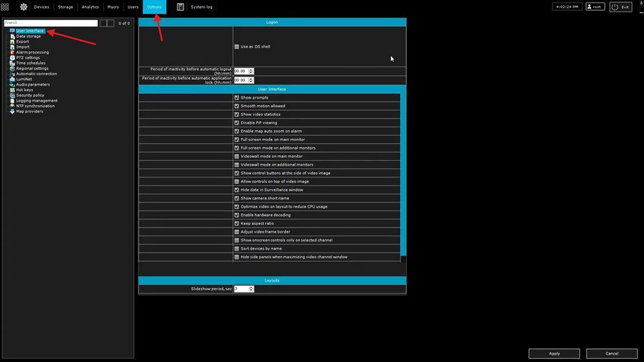644x362 pixels.
Task: Open System log label
Action: [202, 7]
